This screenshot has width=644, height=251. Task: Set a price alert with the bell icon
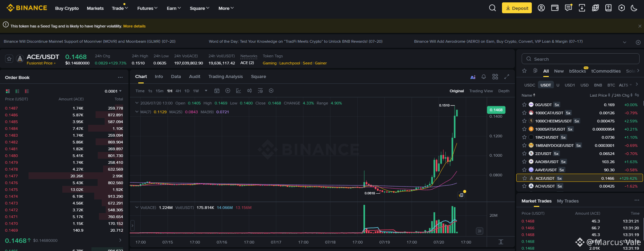click(484, 77)
